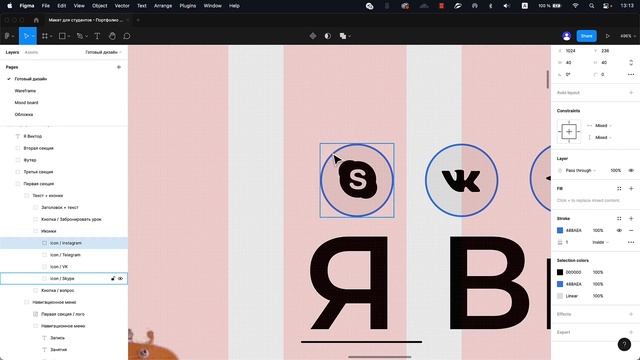640x360 pixels.
Task: Select the Comment tool
Action: click(x=127, y=36)
